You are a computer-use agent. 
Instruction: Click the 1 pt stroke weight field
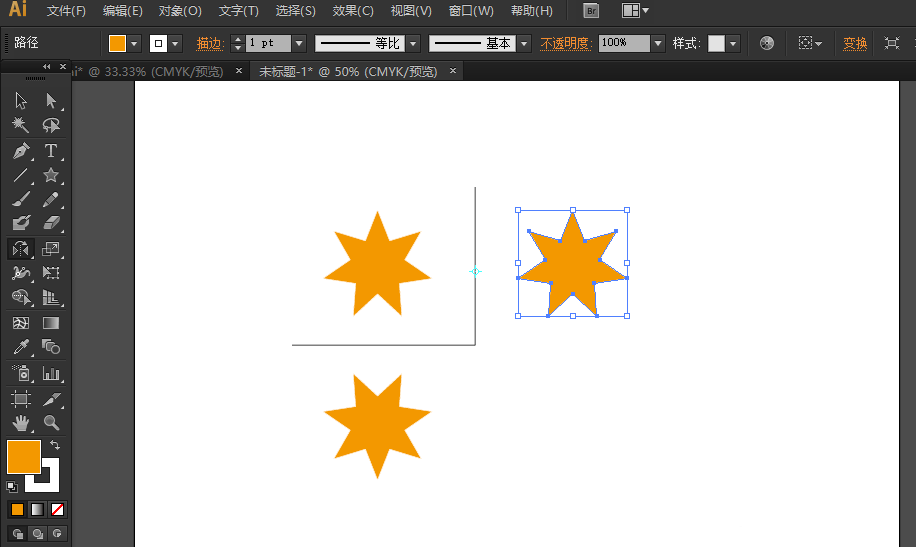[268, 43]
